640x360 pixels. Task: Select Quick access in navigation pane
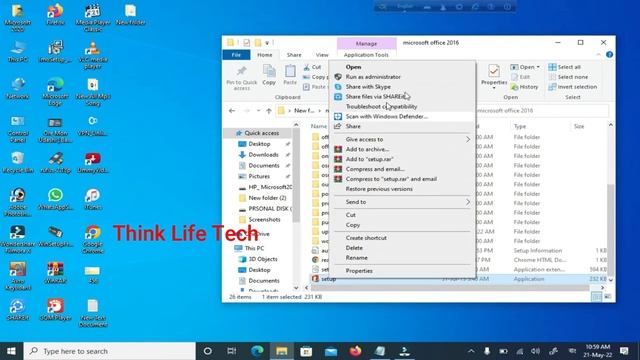[x=261, y=133]
